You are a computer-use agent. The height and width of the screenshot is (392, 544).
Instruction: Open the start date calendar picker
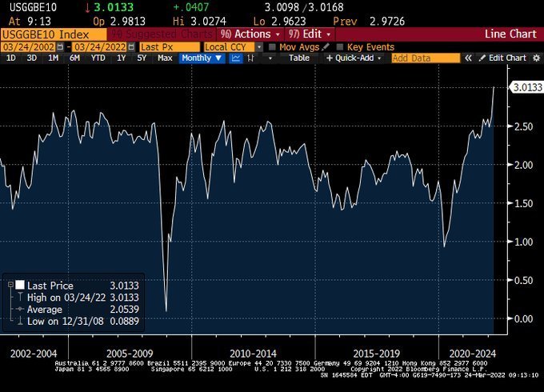[x=60, y=47]
